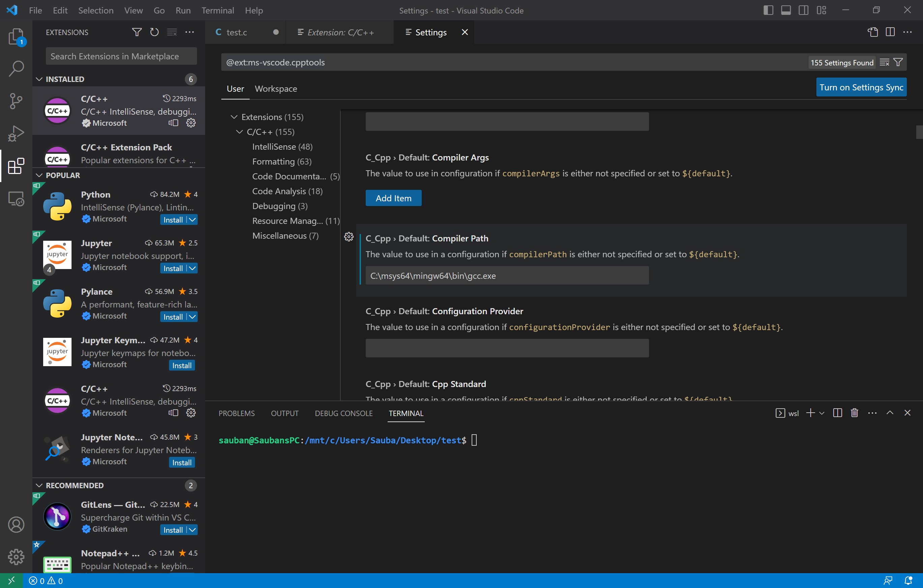
Task: Open editor more actions ellipsis
Action: click(908, 32)
